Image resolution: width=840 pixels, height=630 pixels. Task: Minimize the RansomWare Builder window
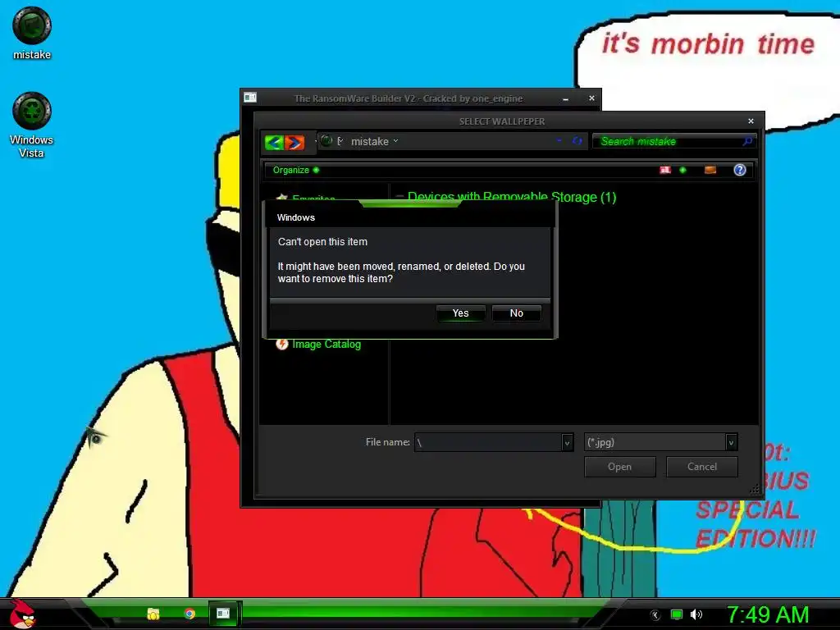[x=566, y=98]
